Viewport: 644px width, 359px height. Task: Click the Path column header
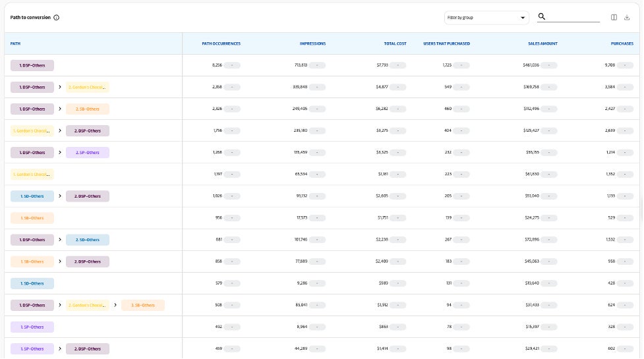15,43
